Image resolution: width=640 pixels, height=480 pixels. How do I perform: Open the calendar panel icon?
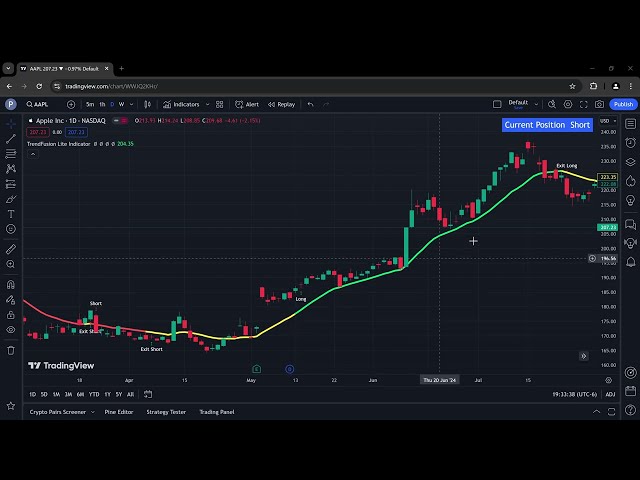[630, 391]
